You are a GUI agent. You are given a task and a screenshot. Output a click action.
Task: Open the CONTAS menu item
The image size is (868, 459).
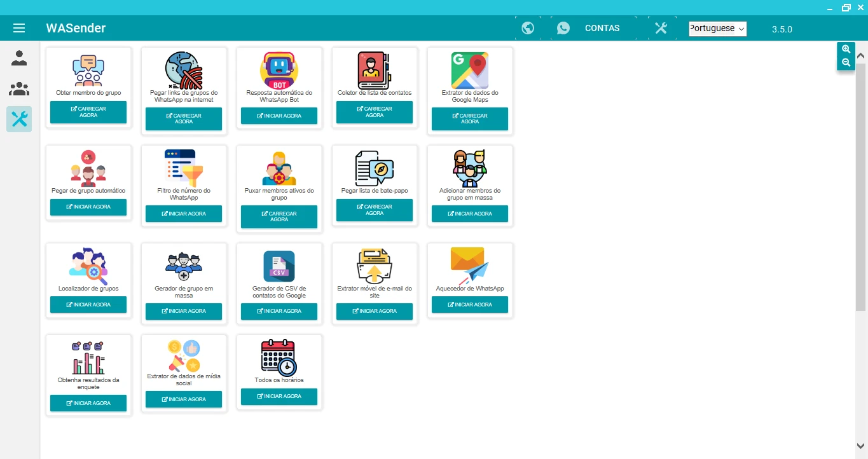(602, 28)
